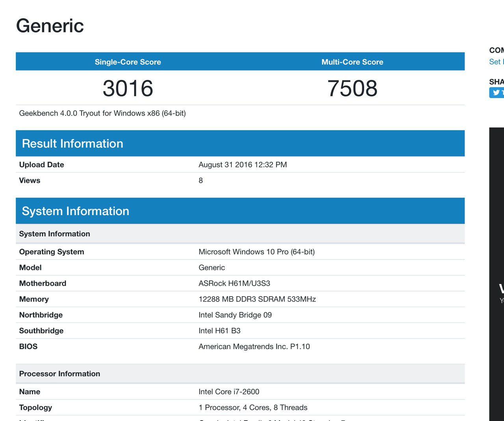Screen dimensions: 504x421
Task: Click the views count value 8
Action: tap(201, 180)
